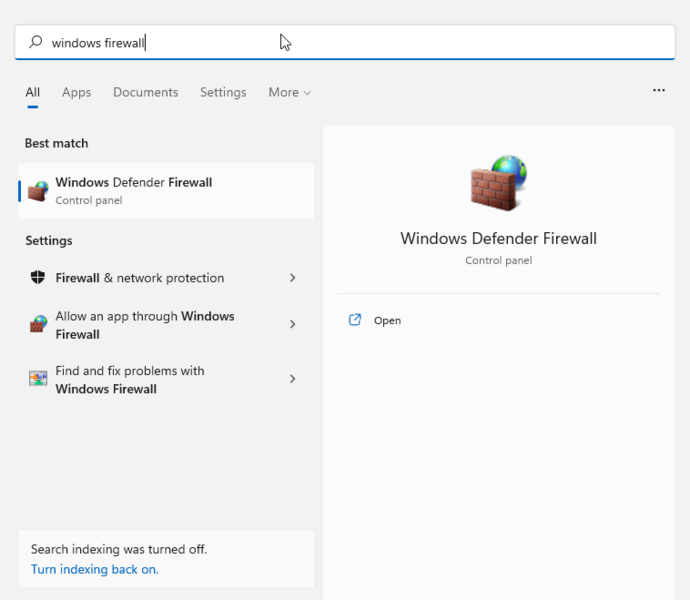Screen dimensions: 690x600
Task: Expand Allow an app through Windows Firewall chevron
Action: coord(293,324)
